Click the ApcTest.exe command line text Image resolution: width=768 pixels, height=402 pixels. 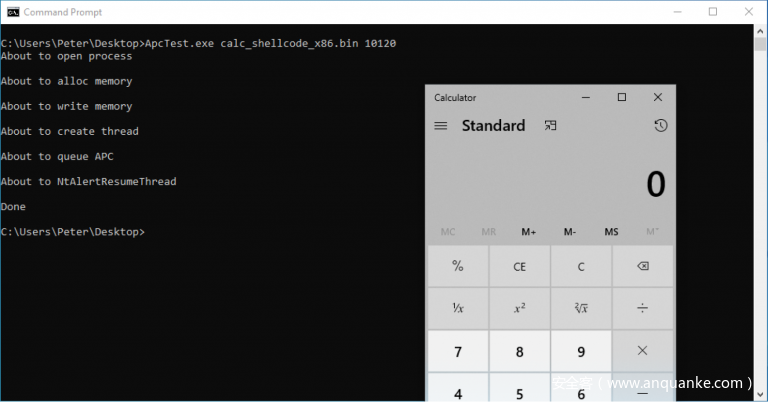(x=270, y=44)
